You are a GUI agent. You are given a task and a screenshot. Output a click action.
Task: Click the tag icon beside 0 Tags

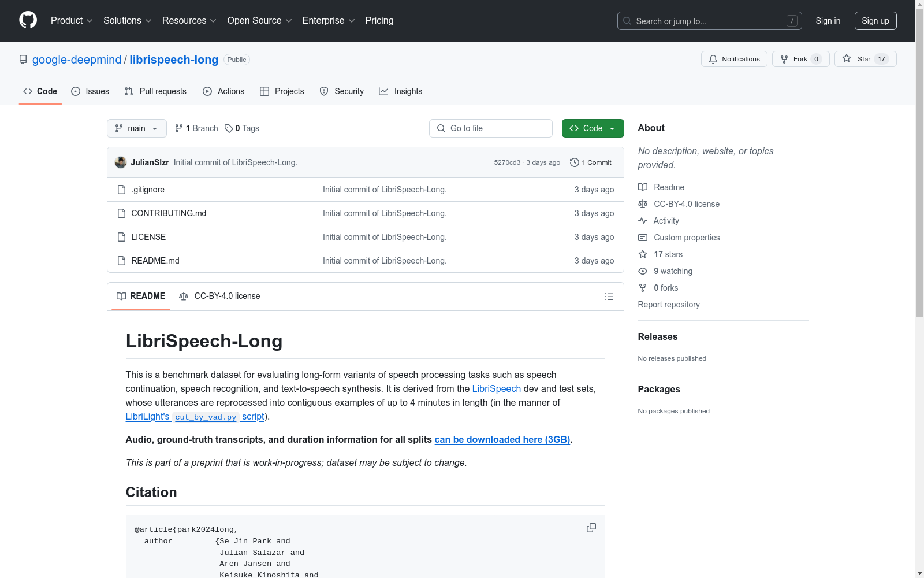(x=229, y=128)
